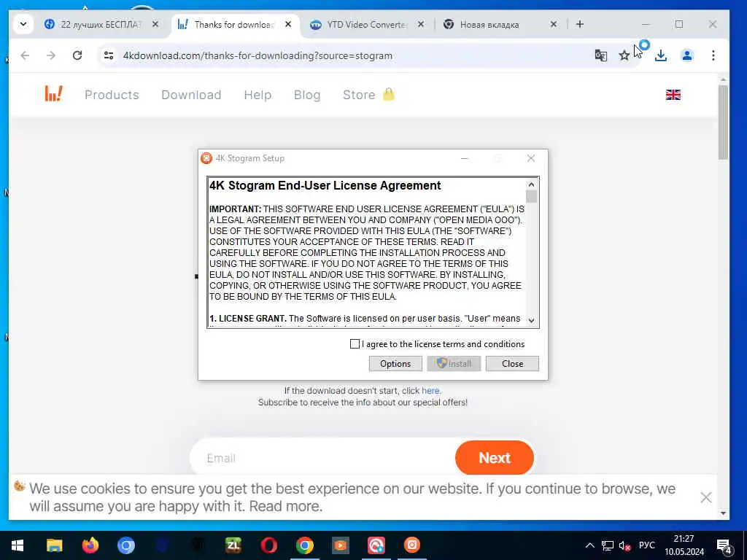Minimize the 4K Stogram Setup window
The width and height of the screenshot is (747, 560).
tap(465, 158)
